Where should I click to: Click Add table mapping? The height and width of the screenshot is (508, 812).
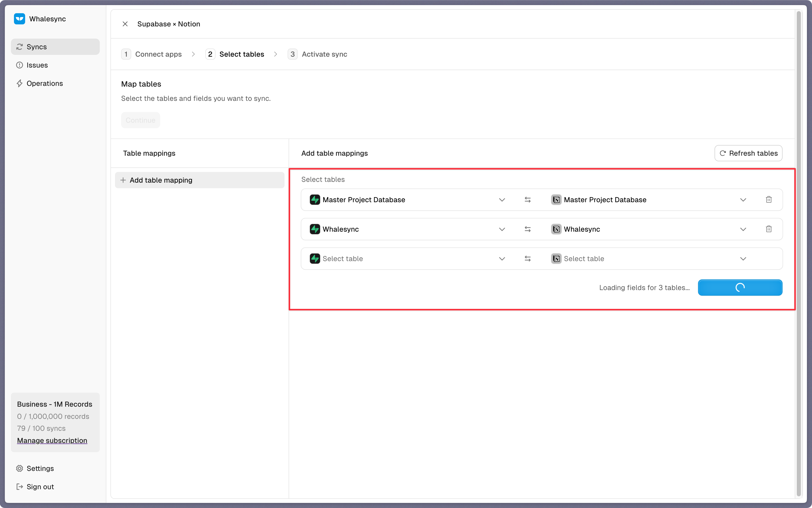(x=200, y=180)
